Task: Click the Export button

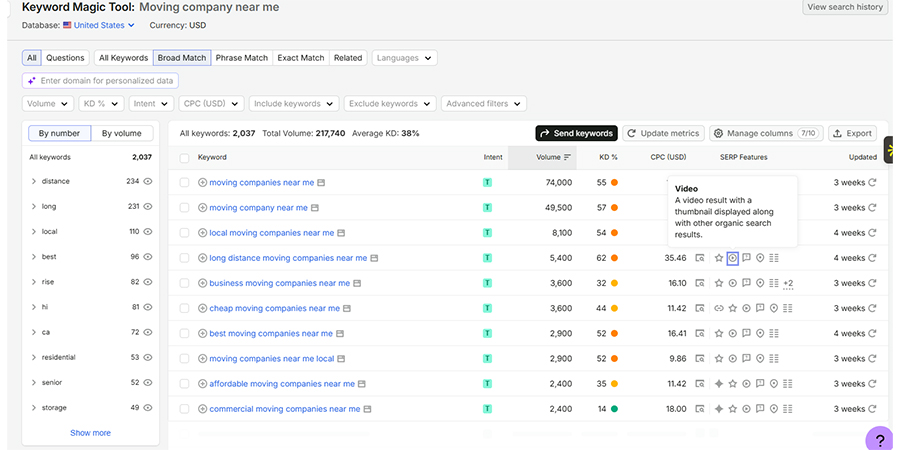Action: [852, 133]
